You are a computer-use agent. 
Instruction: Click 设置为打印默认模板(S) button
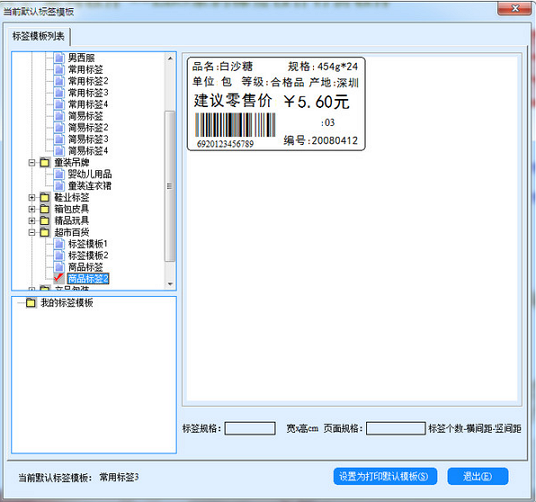pyautogui.click(x=385, y=476)
